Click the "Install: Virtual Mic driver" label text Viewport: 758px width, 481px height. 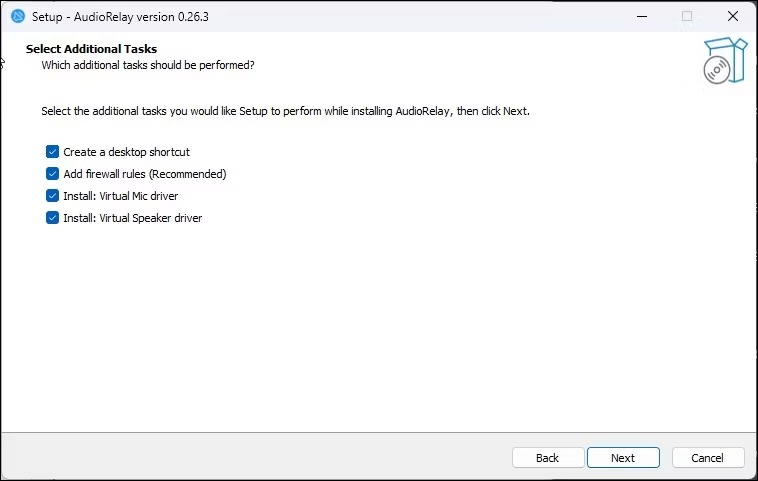pos(121,196)
